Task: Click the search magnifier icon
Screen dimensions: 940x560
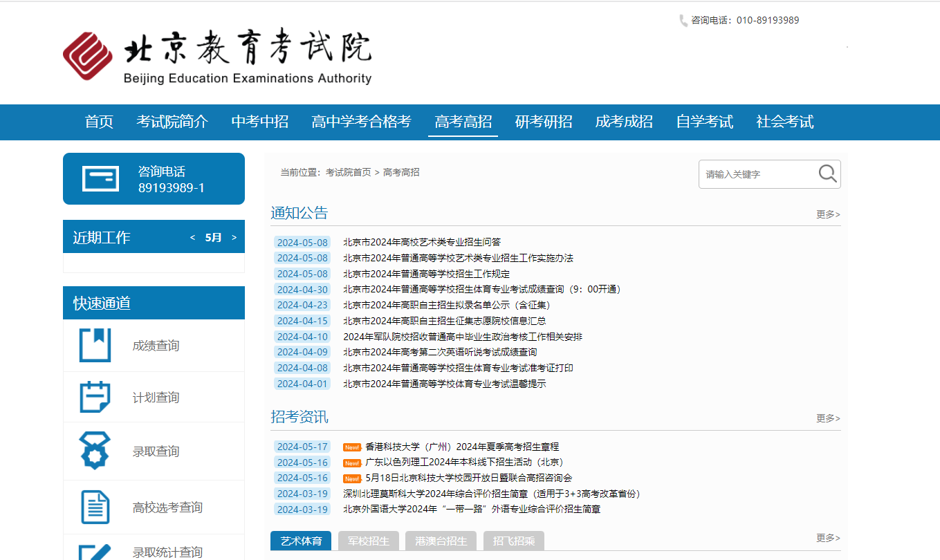Action: (827, 174)
